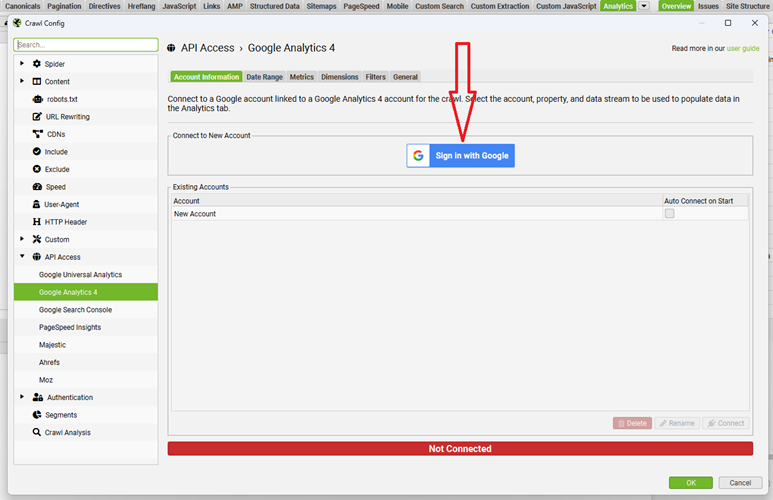
Task: Open the tab overflow dropdown after Analytics
Action: 644,6
